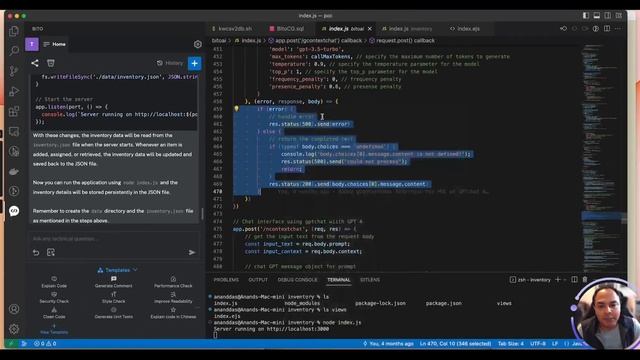Open Bito chat History
This screenshot has width=640, height=360.
pos(170,63)
